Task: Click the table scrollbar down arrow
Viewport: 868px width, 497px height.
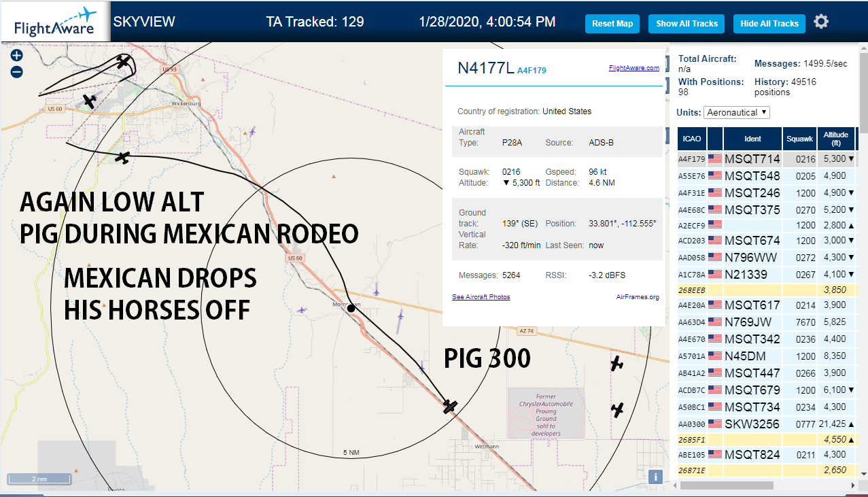Action: 863,473
